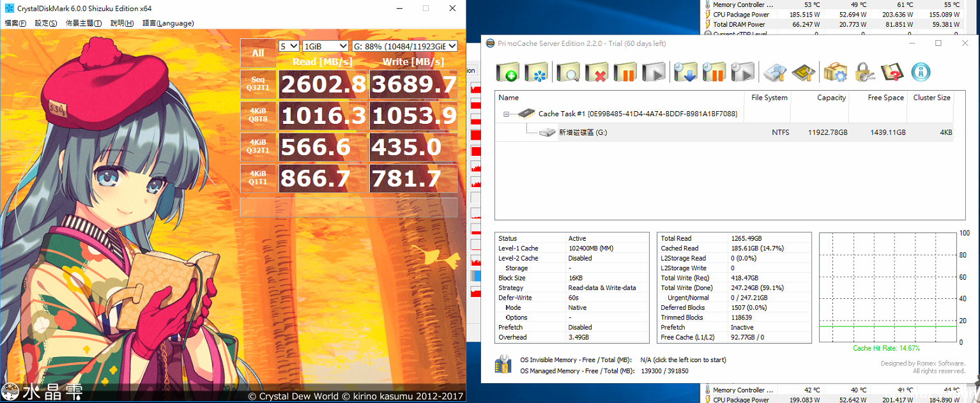Click the create new cache task icon (green plus)
This screenshot has width=980, height=403.
coord(507,72)
